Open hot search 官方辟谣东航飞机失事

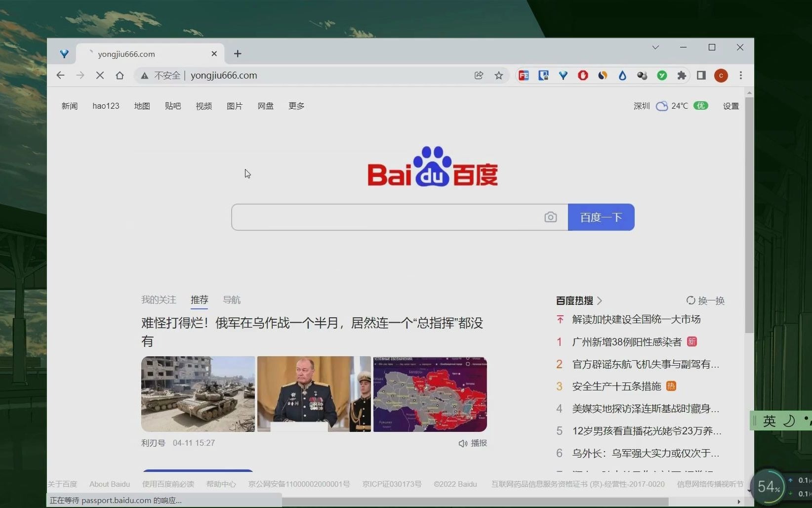646,364
